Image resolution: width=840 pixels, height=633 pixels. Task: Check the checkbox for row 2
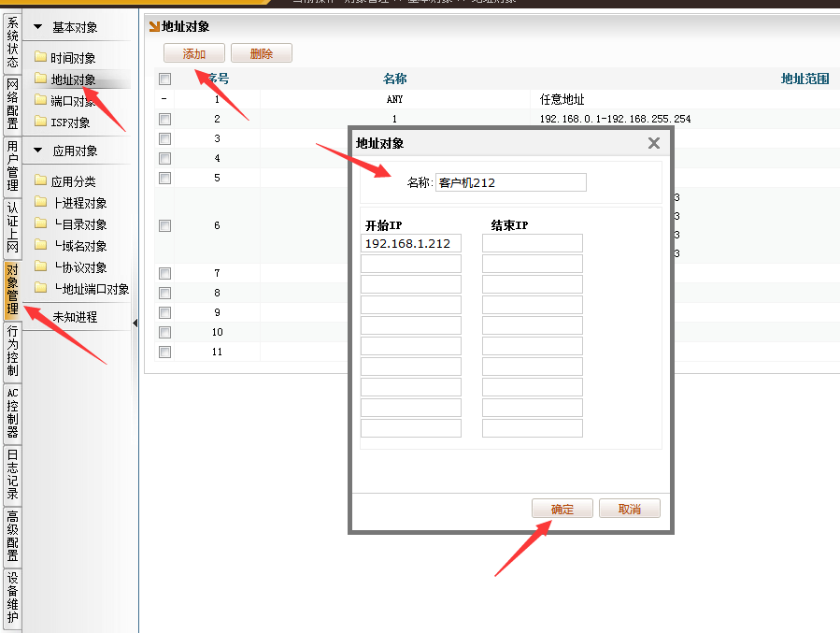(165, 119)
